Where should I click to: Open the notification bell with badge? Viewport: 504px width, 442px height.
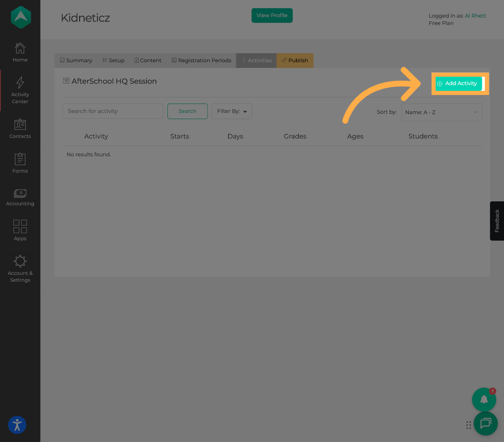point(484,399)
